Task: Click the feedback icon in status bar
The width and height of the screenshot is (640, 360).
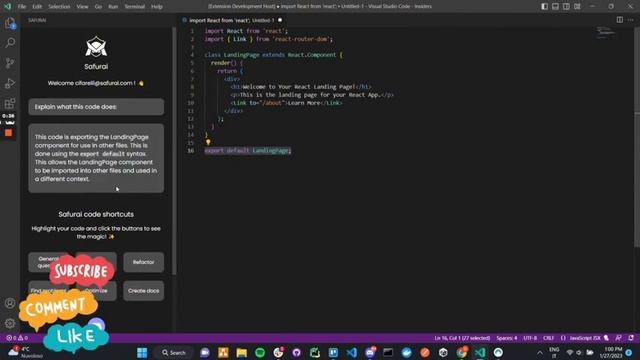Action: coord(619,338)
